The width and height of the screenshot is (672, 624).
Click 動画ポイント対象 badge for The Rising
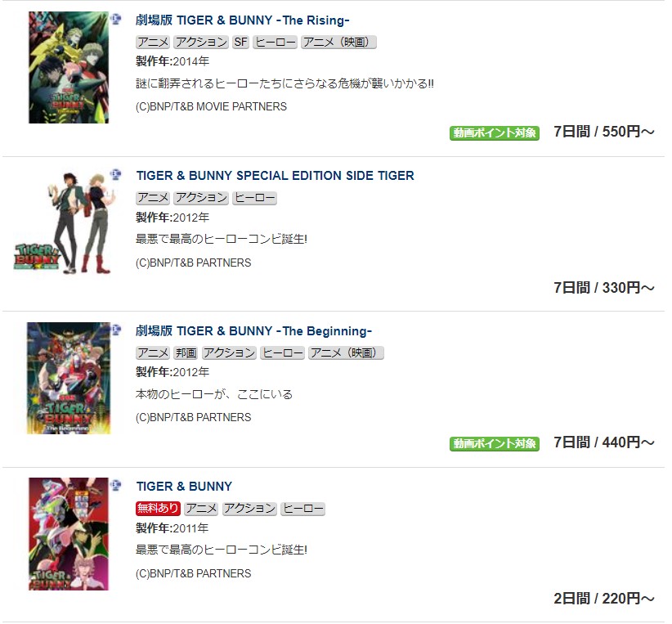494,133
